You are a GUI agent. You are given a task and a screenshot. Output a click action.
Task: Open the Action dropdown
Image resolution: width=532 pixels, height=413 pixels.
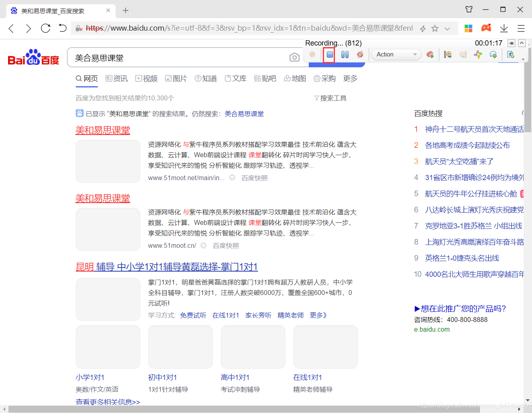coord(396,54)
